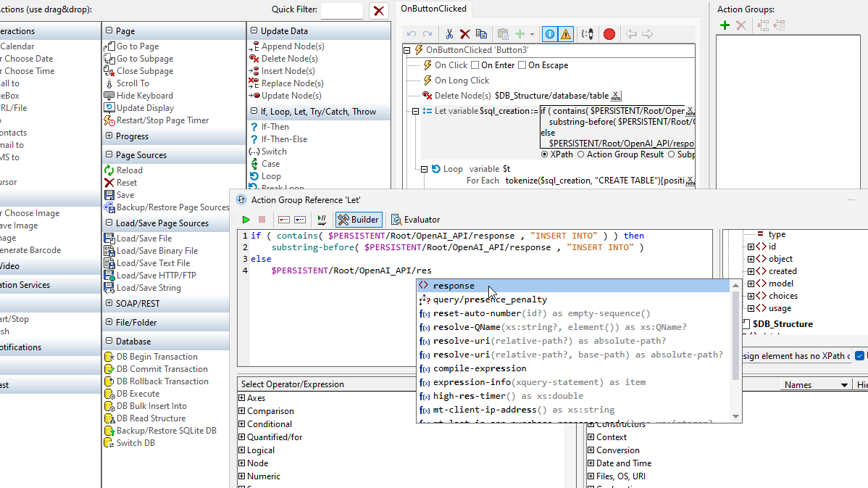Add a new action with the green plus icon
Image resolution: width=868 pixels, height=488 pixels.
tap(519, 33)
